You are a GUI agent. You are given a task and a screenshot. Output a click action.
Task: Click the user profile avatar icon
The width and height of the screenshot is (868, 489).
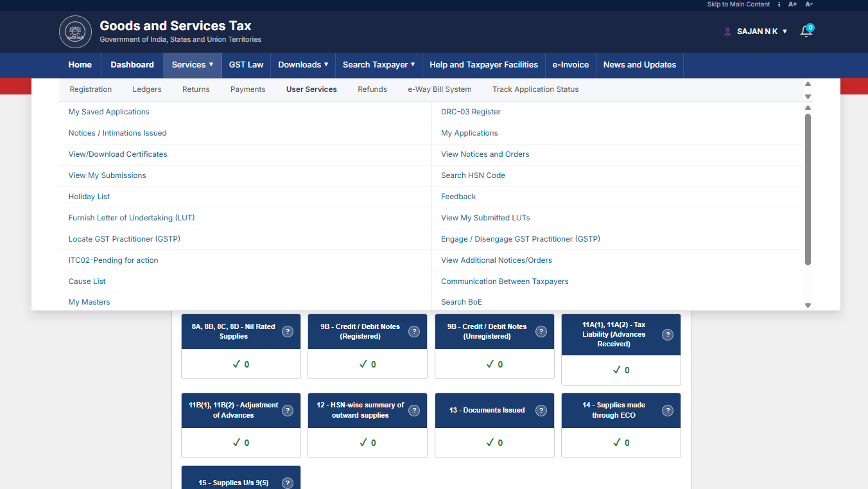click(727, 31)
